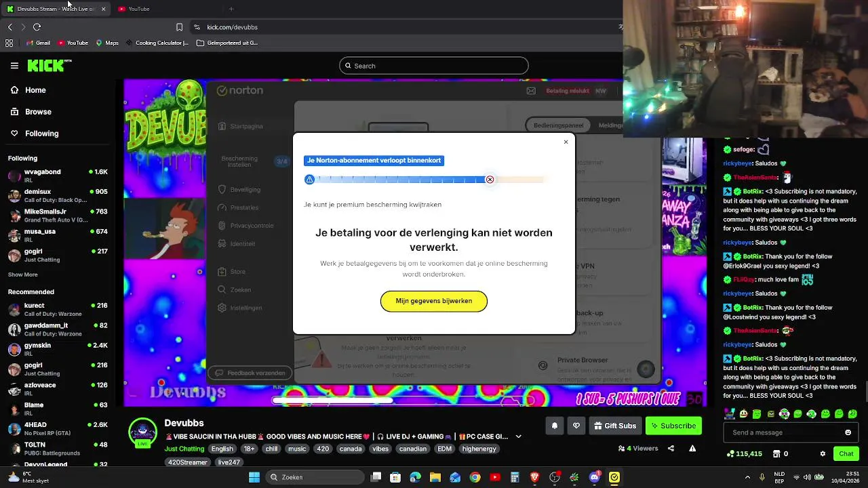Screen dimensions: 868x488
Task: Close the Norton payment warning dialog
Action: coord(566,142)
